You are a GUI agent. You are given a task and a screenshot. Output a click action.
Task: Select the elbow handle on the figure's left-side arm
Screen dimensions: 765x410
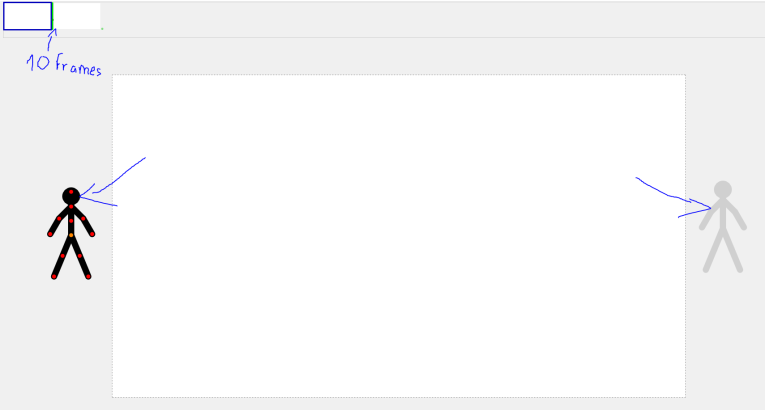tap(59, 219)
